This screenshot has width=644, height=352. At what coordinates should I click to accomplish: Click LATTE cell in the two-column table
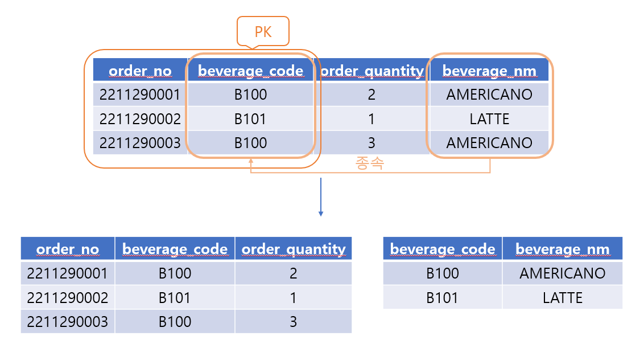(x=562, y=297)
